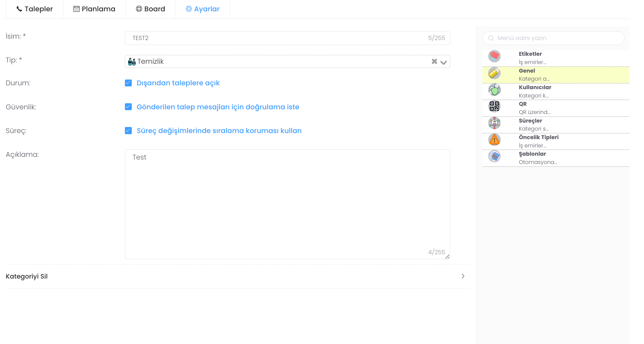Select the Süreçler network icon

[494, 123]
